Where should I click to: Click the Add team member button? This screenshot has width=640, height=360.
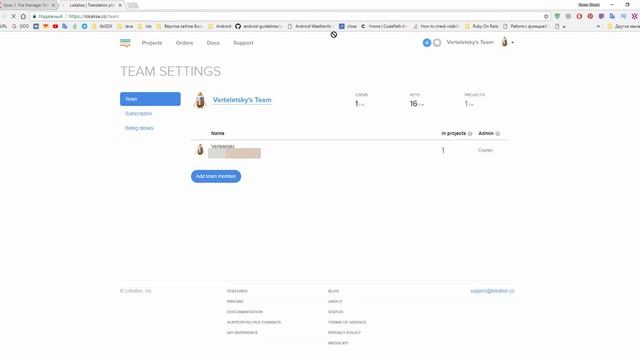point(216,176)
